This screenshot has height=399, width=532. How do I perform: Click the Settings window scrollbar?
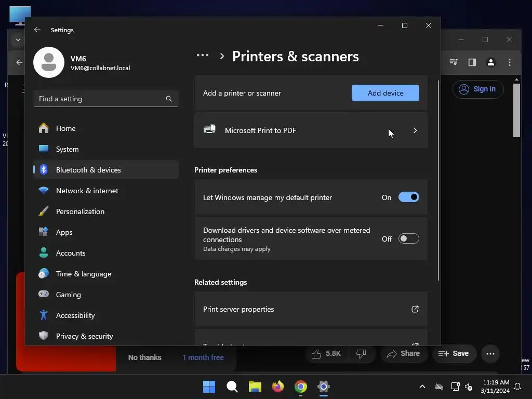click(x=438, y=180)
